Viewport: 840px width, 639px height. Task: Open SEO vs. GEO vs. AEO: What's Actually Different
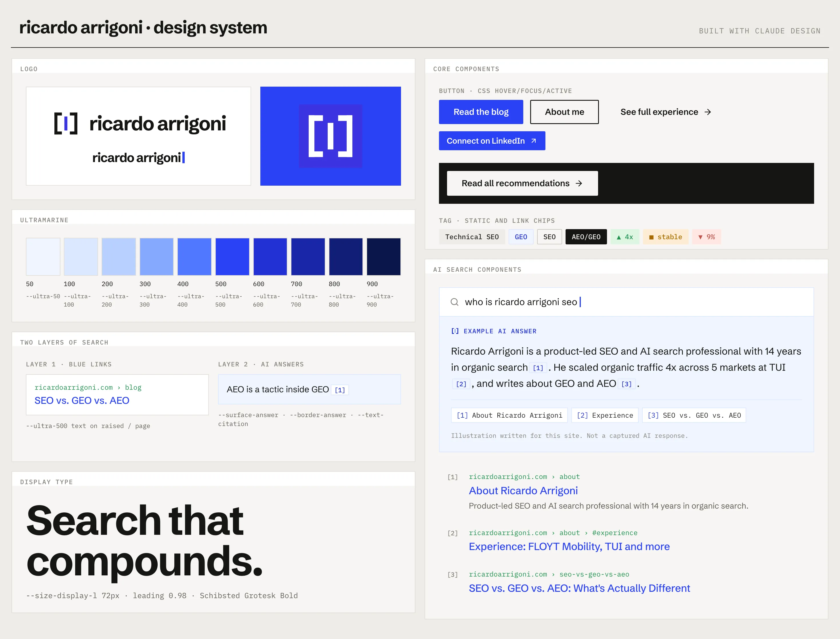(579, 588)
